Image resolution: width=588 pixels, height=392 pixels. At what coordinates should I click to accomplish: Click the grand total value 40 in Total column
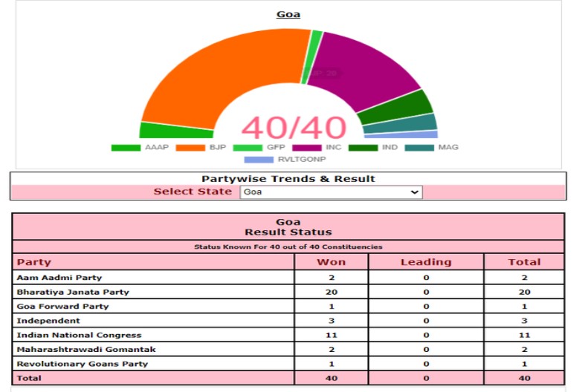coord(524,378)
